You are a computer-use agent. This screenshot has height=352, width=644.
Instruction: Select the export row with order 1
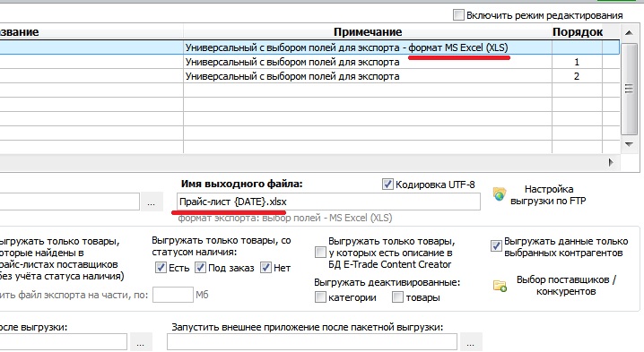click(x=309, y=62)
